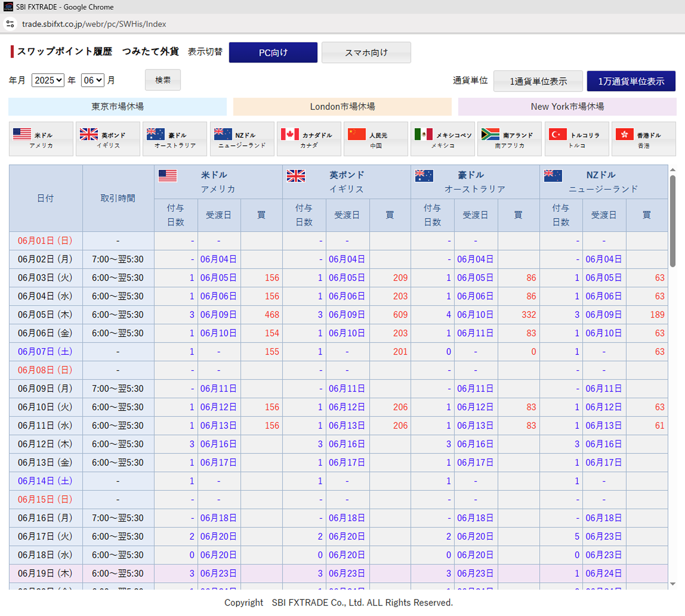This screenshot has height=616, width=685.
Task: Open the Canadian dollar flag button
Action: click(309, 139)
